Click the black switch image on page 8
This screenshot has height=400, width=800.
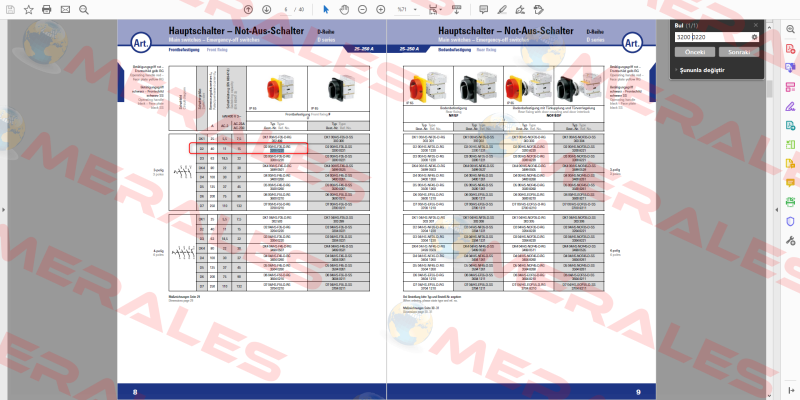pyautogui.click(x=340, y=89)
